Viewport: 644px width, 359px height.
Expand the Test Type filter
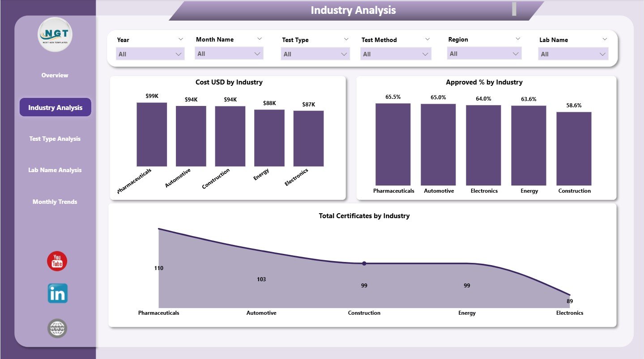[346, 39]
